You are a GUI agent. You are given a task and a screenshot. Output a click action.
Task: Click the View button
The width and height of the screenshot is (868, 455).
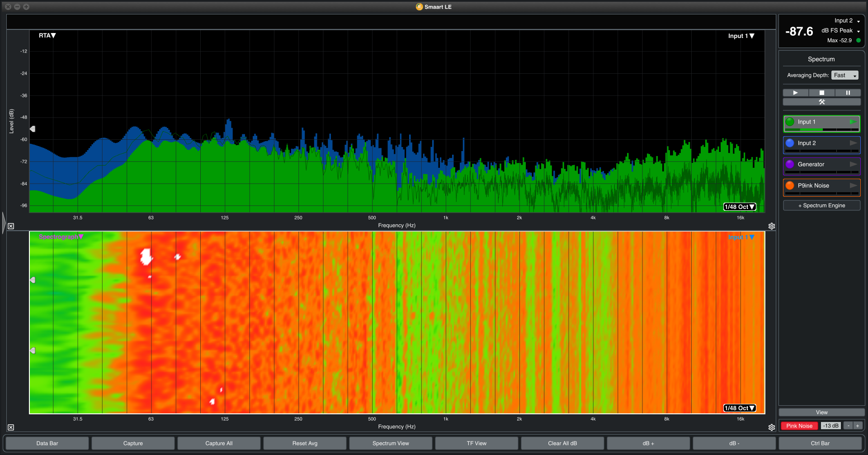point(821,412)
